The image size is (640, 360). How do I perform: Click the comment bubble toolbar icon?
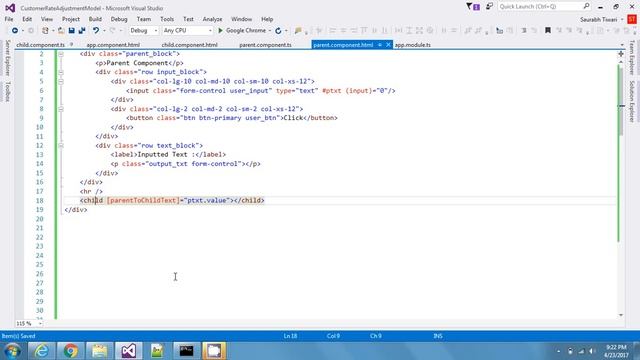pyautogui.click(x=298, y=31)
